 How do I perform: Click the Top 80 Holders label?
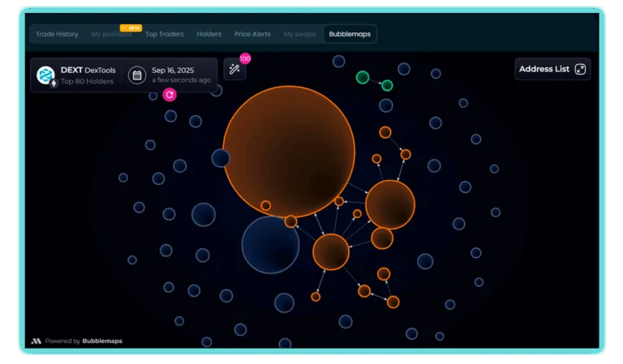click(x=87, y=81)
